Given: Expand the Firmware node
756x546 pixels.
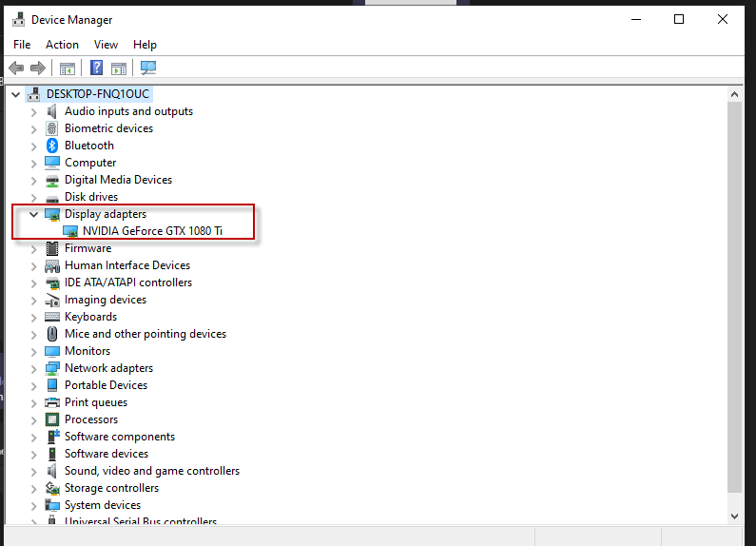Looking at the screenshot, I should click(33, 249).
